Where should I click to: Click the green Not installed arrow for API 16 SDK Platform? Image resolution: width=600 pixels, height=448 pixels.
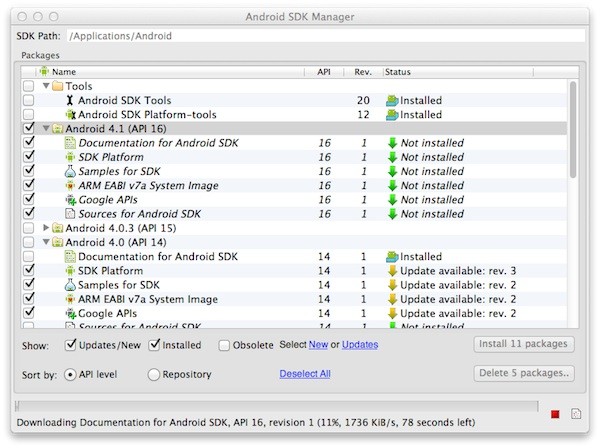392,157
